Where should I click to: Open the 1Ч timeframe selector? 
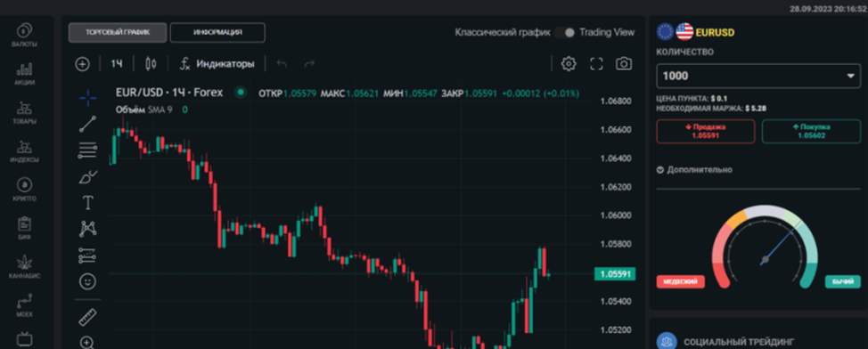pos(116,64)
